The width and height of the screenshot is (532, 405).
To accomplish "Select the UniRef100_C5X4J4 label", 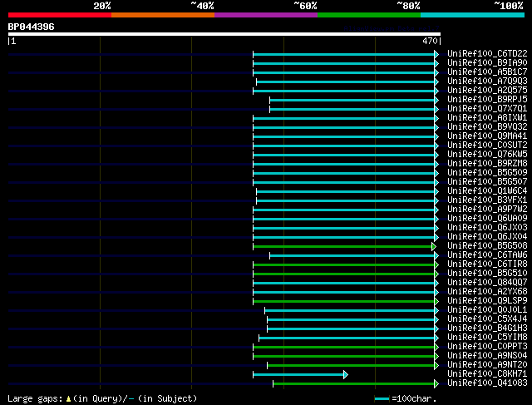I will (x=487, y=319).
